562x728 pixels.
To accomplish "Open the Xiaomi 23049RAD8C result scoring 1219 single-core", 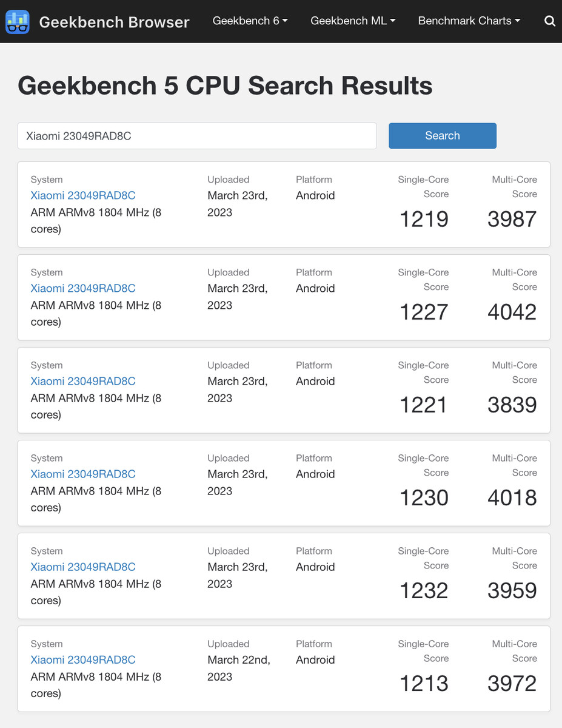I will (83, 195).
